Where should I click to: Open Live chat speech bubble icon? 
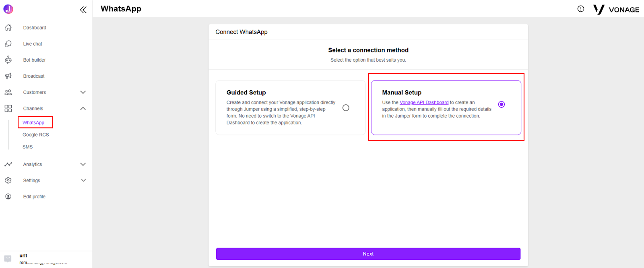click(x=8, y=44)
